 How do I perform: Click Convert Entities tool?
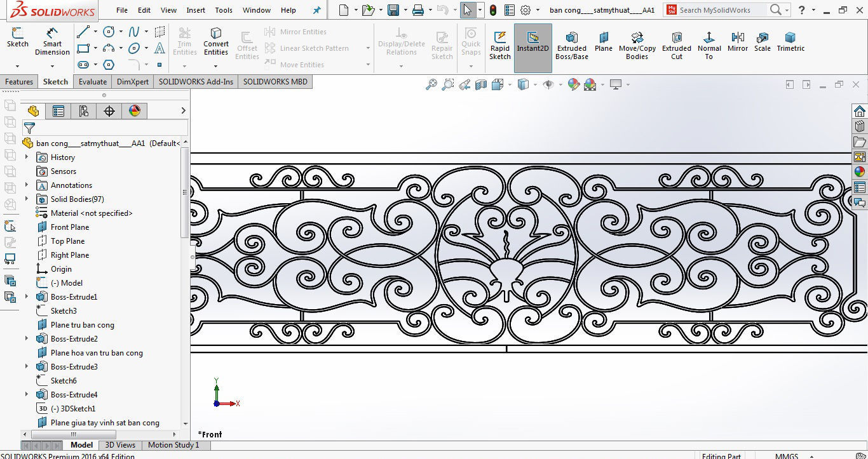216,41
